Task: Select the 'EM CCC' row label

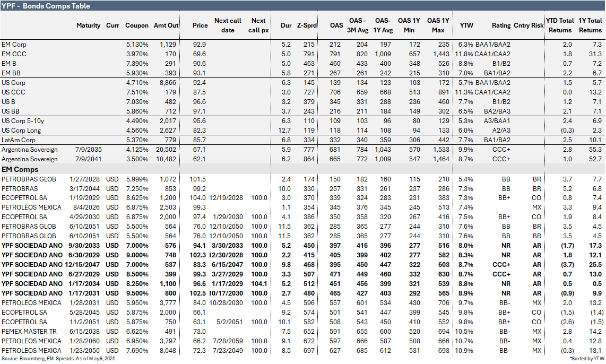Action: coord(13,54)
